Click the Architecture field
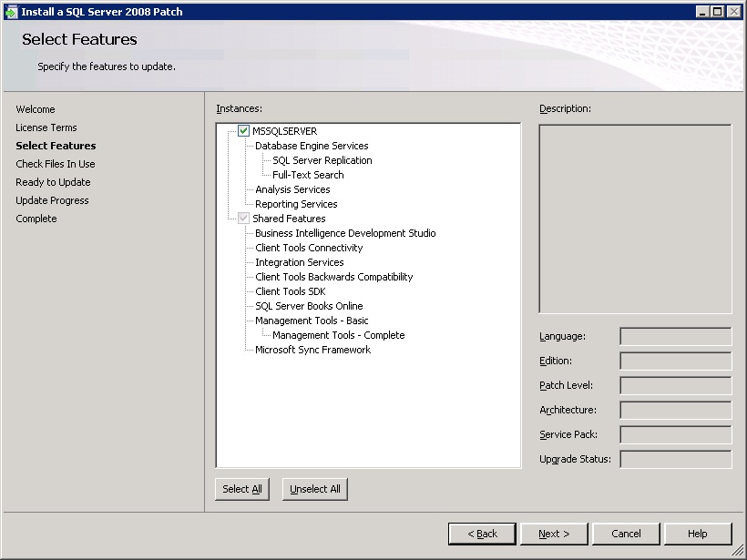Viewport: 747px width, 560px height. tap(676, 410)
